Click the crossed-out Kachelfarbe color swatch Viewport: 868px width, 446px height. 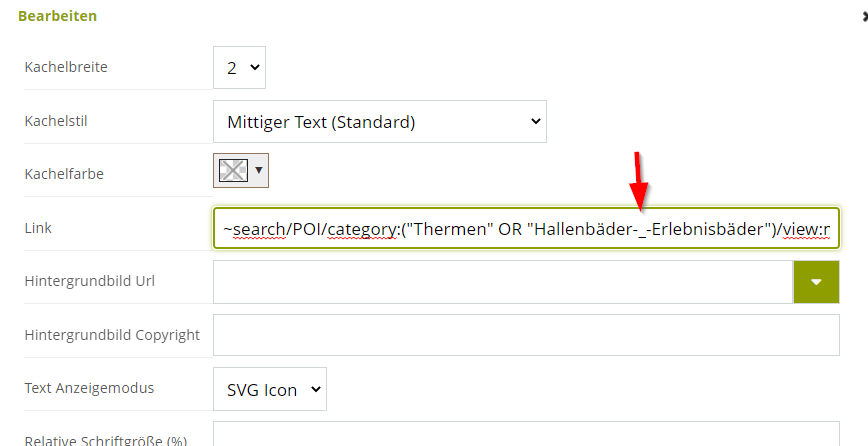coord(233,170)
